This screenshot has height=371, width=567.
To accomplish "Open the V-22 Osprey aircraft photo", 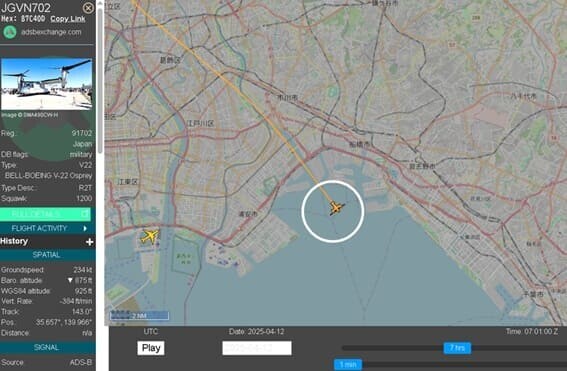I will click(x=46, y=84).
